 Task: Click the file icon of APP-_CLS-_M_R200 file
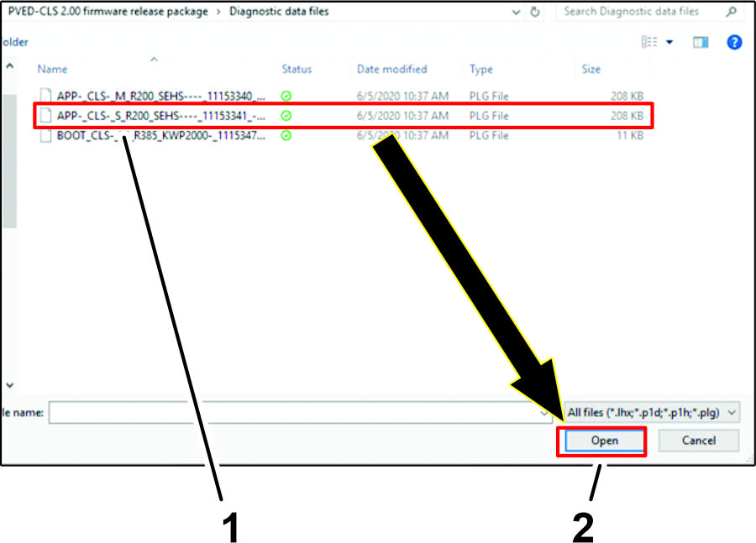pyautogui.click(x=45, y=96)
